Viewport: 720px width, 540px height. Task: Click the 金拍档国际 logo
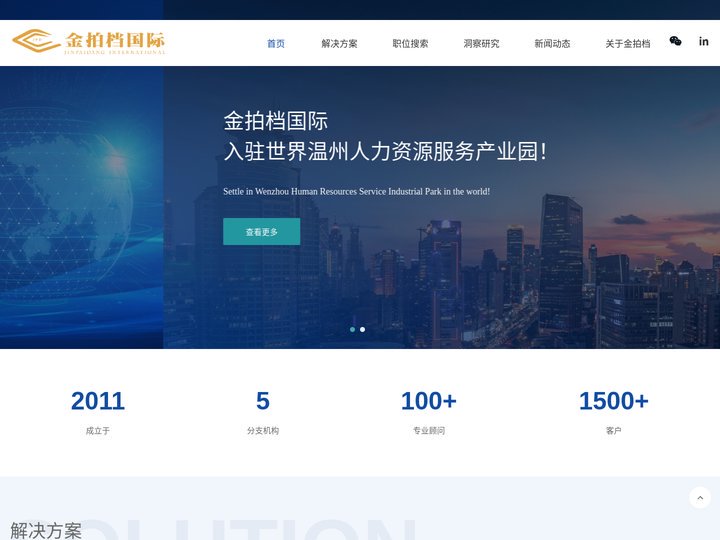pos(89,42)
